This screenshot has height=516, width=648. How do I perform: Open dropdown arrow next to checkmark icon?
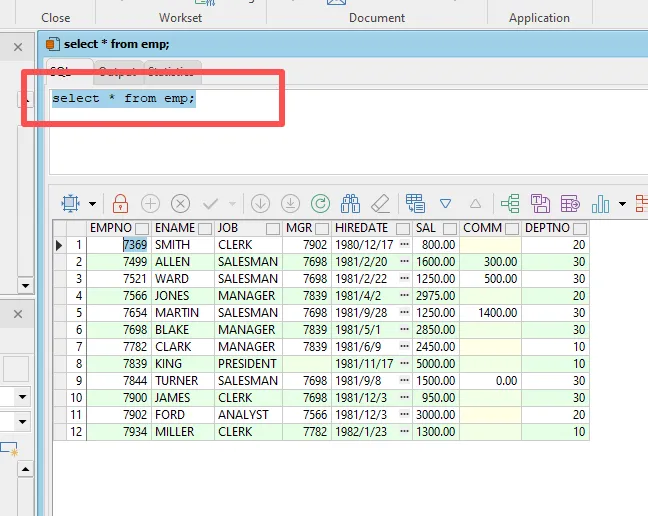click(x=232, y=204)
